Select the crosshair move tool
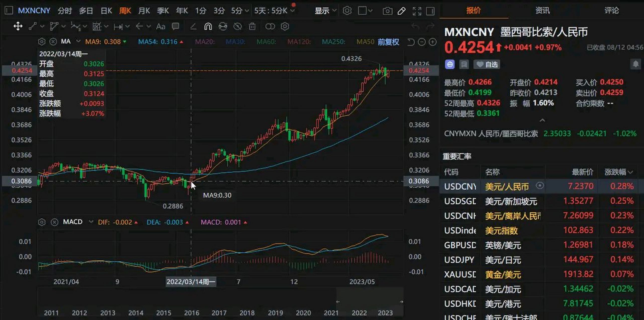 tap(18, 26)
